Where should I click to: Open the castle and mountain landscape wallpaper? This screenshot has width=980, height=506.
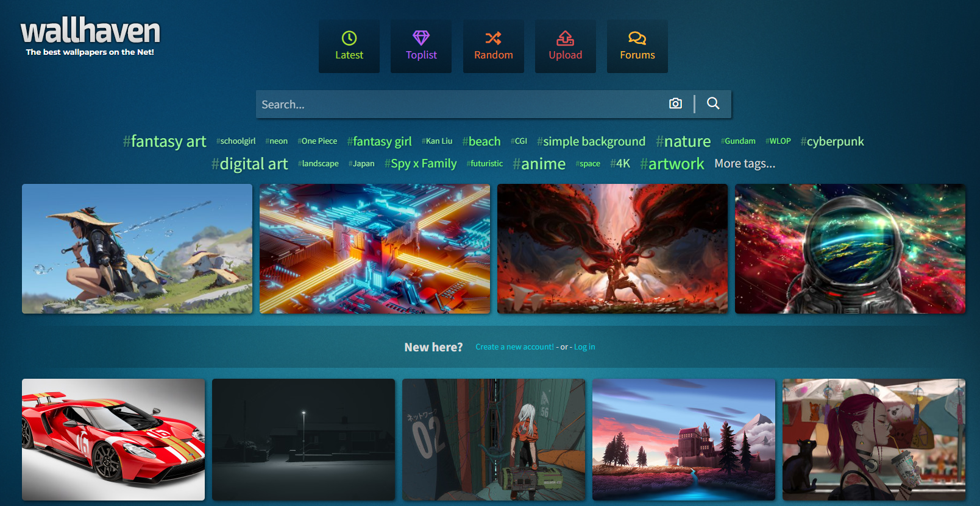pyautogui.click(x=684, y=440)
